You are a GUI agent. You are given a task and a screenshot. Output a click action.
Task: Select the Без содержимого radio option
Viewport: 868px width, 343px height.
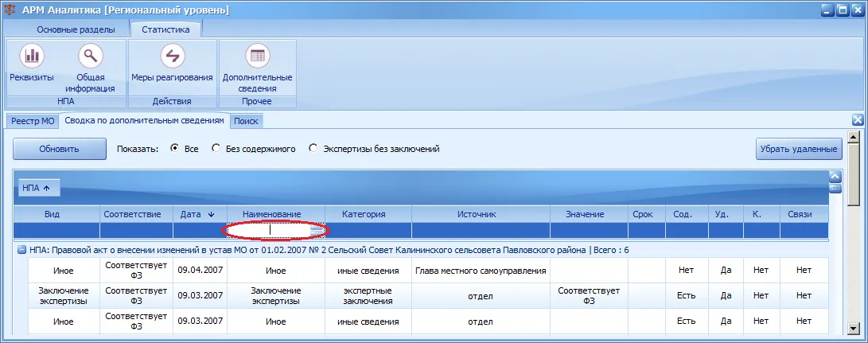click(x=216, y=149)
